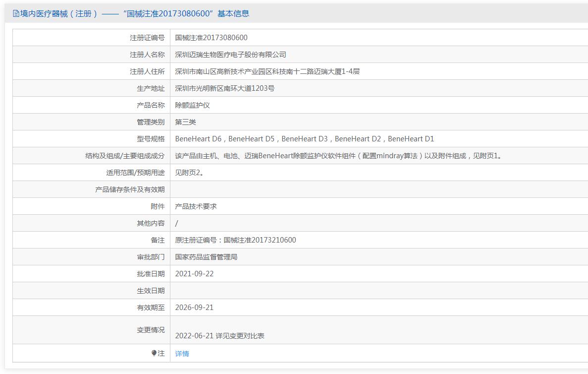This screenshot has width=588, height=374.
Task: Click the label 结构及组成/主要组成成分
Action: 125,156
